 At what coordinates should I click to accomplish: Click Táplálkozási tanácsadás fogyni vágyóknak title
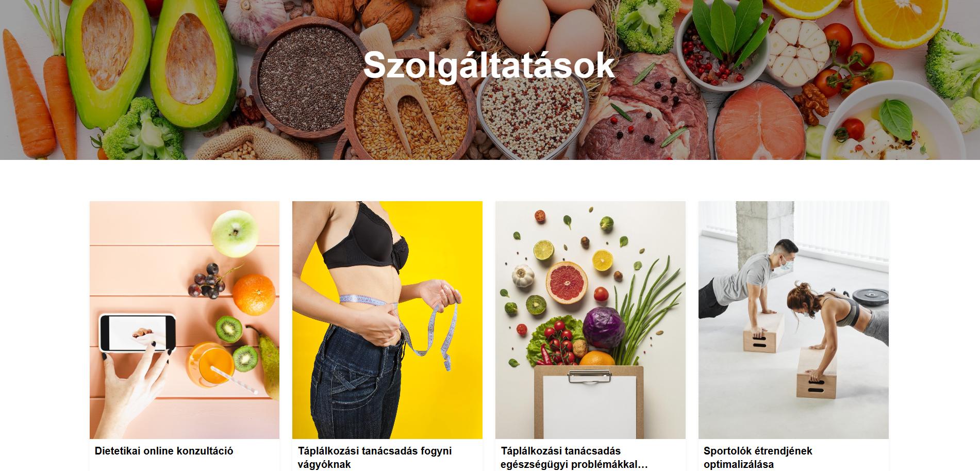coord(375,458)
